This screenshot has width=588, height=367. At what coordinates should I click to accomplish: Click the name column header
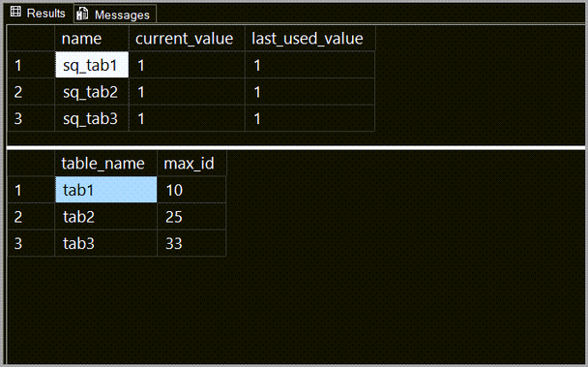92,39
